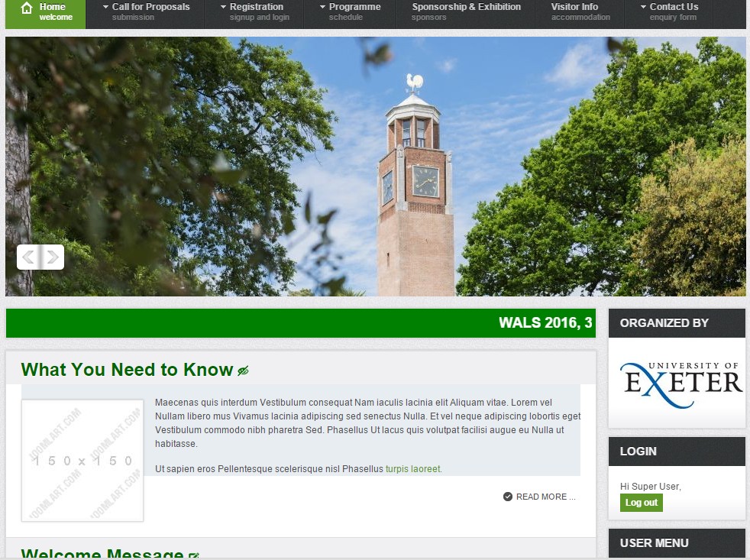This screenshot has height=560, width=750.
Task: Click the circular arrow icon before READ MORE
Action: point(506,496)
